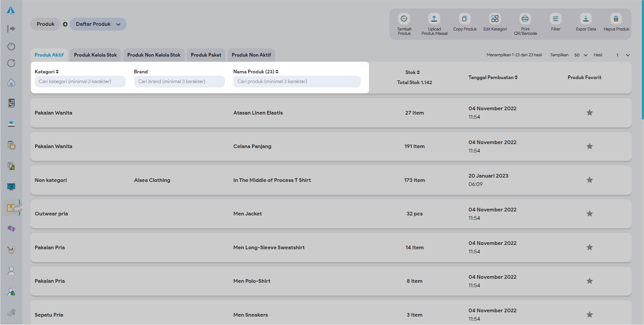Open the Hasil page number dropdown

point(622,55)
